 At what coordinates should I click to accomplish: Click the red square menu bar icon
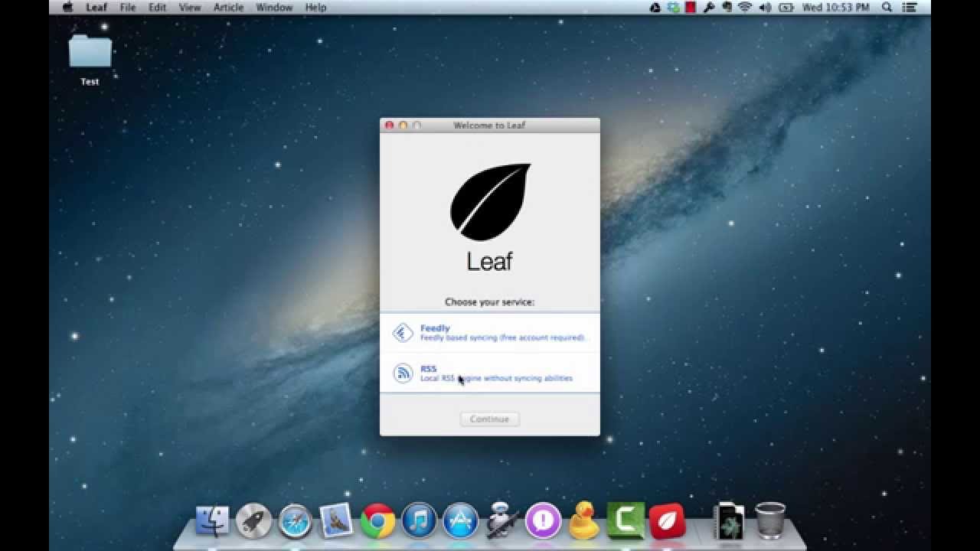(x=691, y=8)
